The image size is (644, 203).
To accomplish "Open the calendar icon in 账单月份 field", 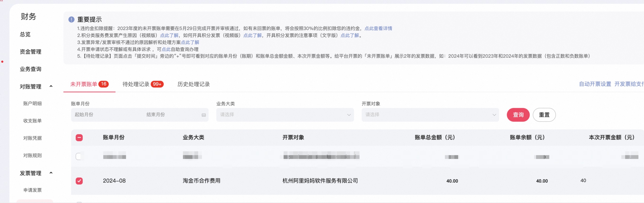I will click(x=203, y=115).
